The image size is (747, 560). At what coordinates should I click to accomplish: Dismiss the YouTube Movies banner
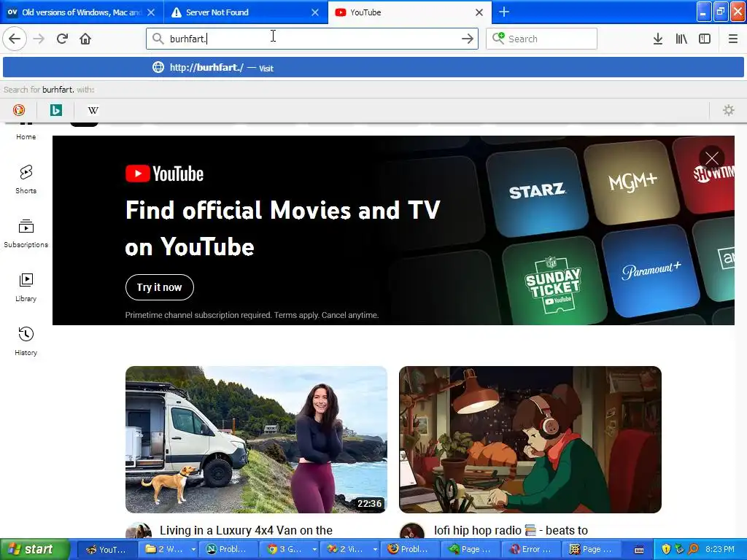tap(712, 158)
